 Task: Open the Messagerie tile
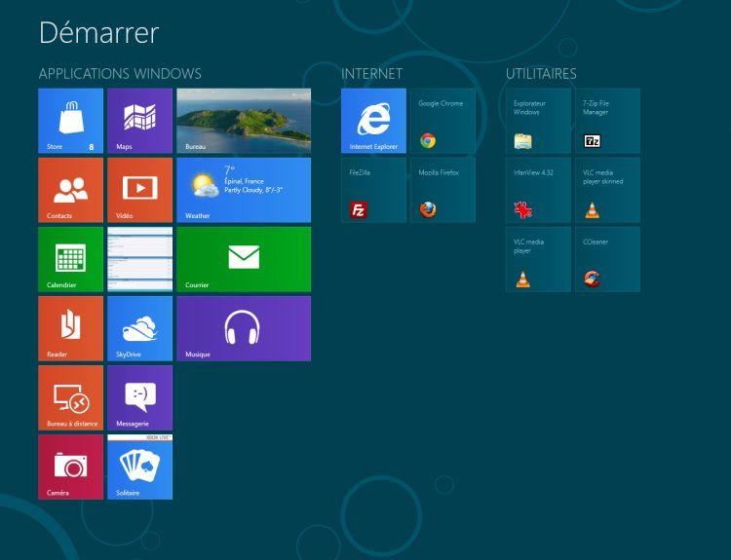[x=139, y=397]
